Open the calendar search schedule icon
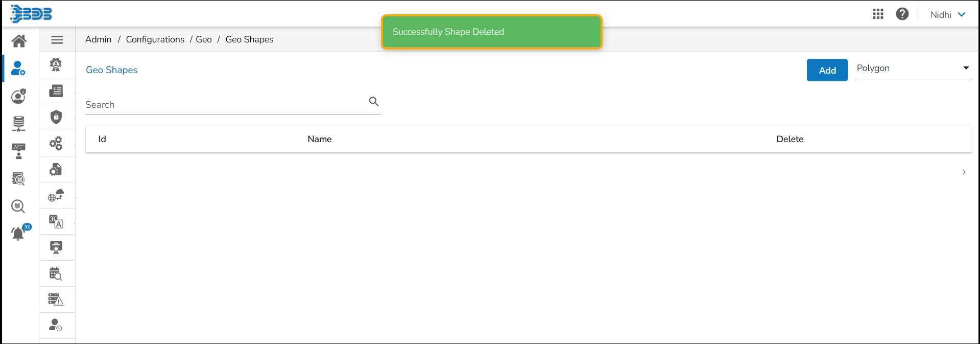 tap(56, 273)
